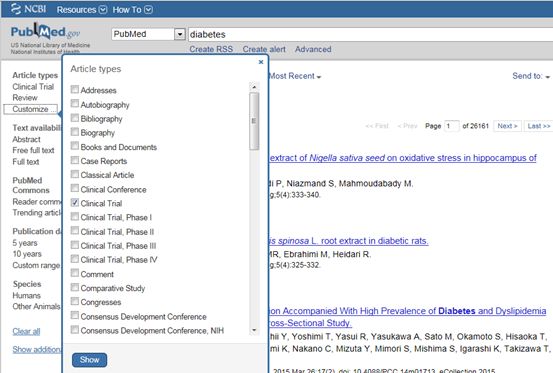This screenshot has width=553, height=373.
Task: Open the Advanced search link
Action: 313,49
